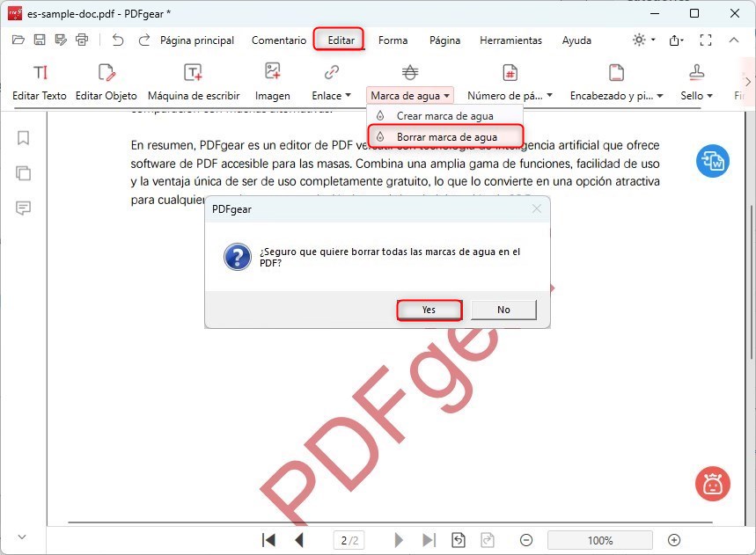The width and height of the screenshot is (756, 555).
Task: Go to the next page
Action: [399, 540]
